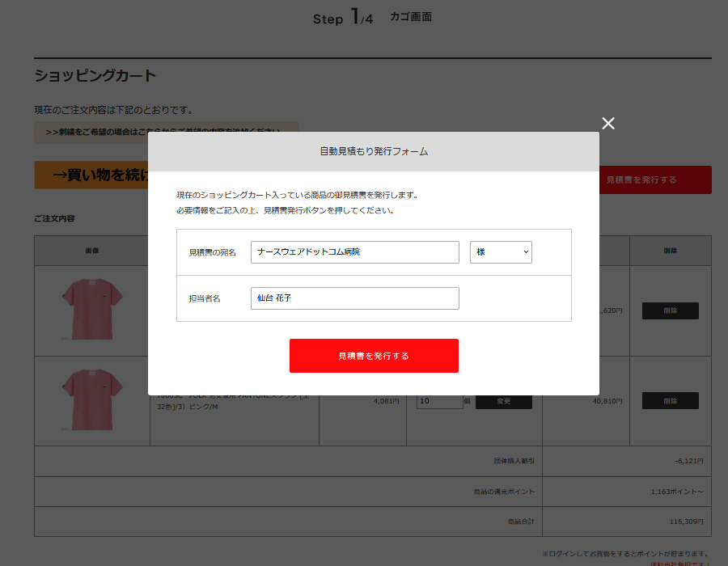The width and height of the screenshot is (728, 566).
Task: Click the 商品合計 label
Action: (x=521, y=522)
